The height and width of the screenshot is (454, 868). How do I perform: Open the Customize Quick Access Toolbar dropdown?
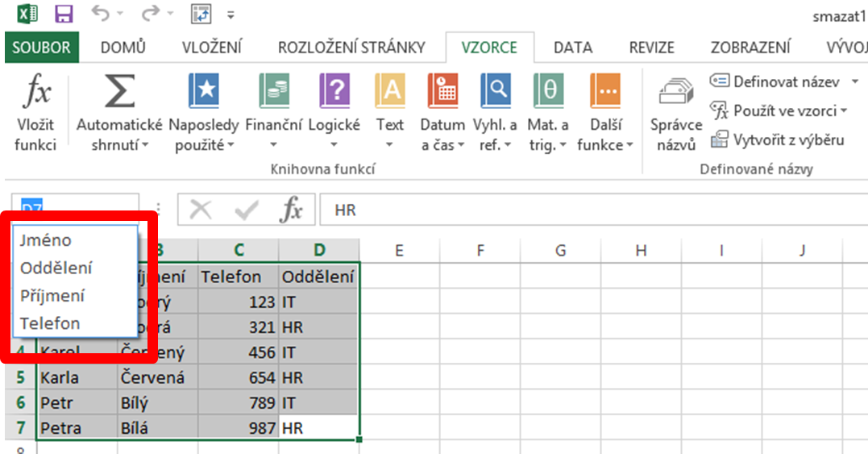[230, 15]
